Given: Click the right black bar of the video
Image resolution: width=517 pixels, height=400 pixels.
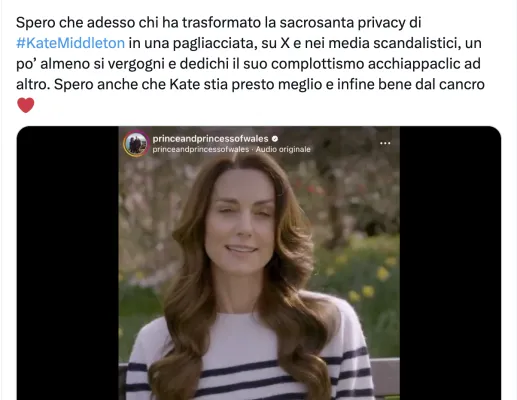Looking at the screenshot, I should pyautogui.click(x=450, y=263).
